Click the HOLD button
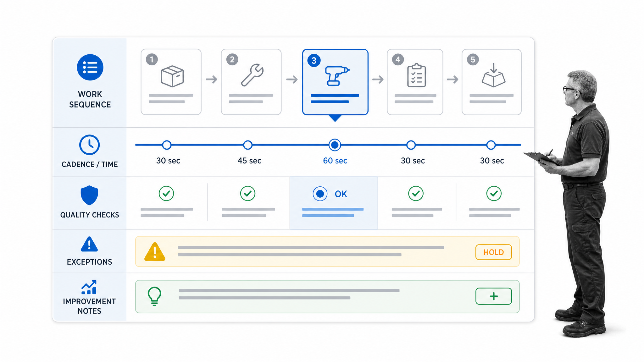This screenshot has height=362, width=644. (x=494, y=252)
